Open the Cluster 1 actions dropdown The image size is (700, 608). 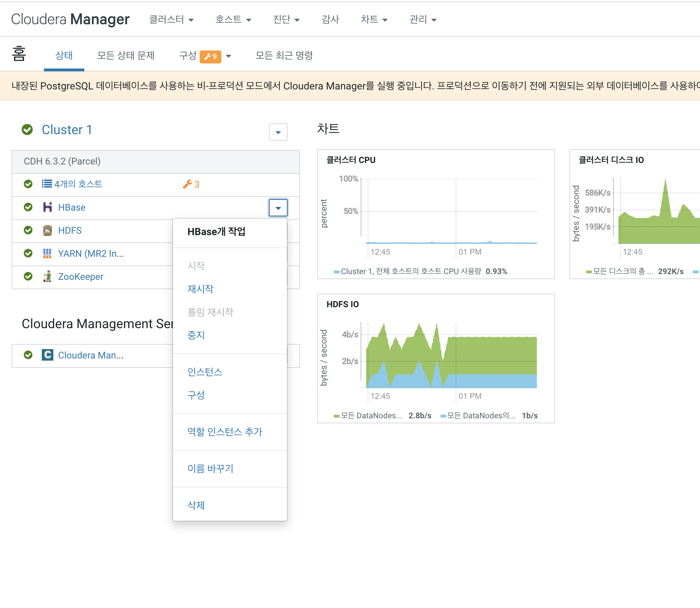pyautogui.click(x=278, y=132)
